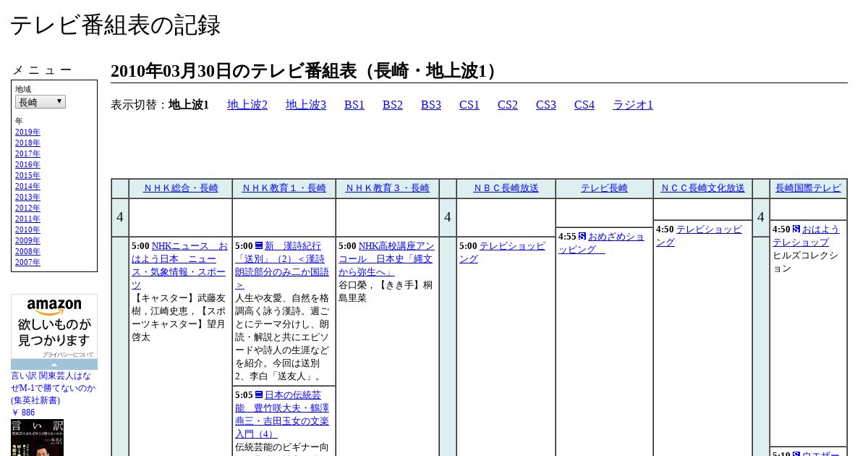868x456 pixels.
Task: Switch to CS3 listings
Action: pos(546,105)
